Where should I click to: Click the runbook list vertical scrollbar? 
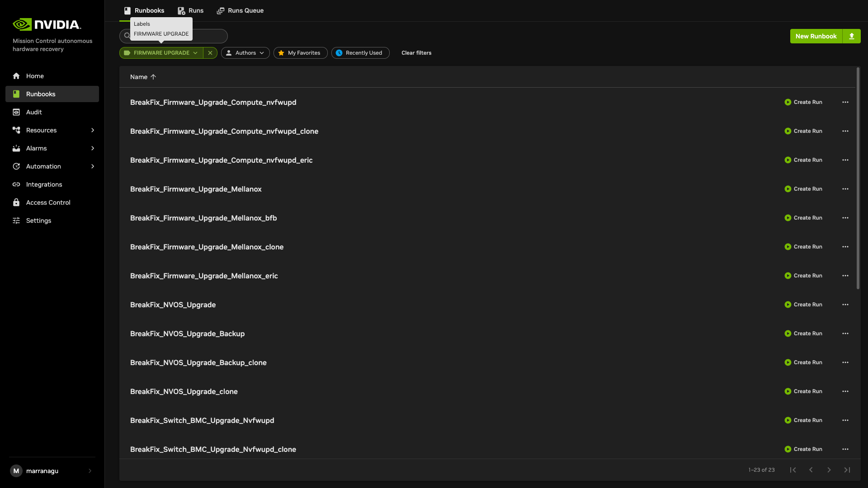tap(858, 178)
